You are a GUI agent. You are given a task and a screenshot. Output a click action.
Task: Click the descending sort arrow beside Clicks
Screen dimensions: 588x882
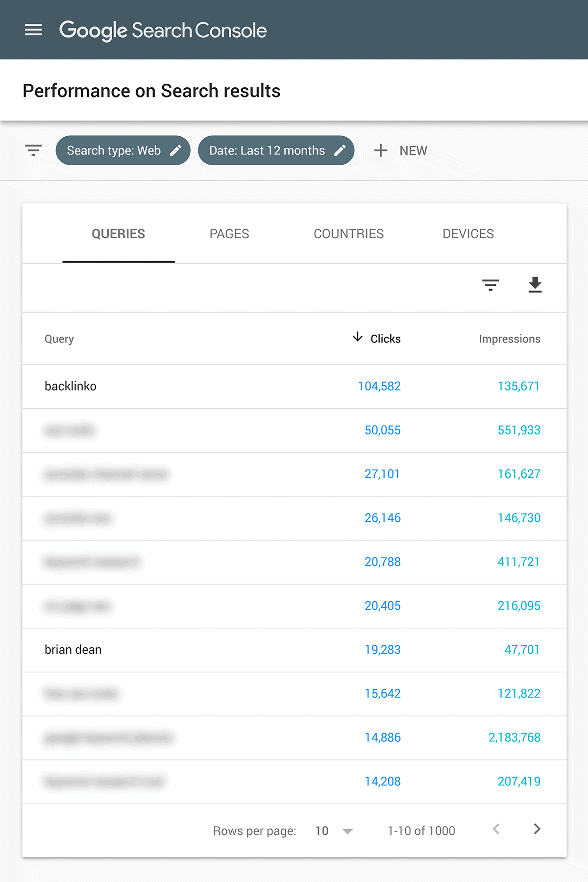[x=358, y=337]
